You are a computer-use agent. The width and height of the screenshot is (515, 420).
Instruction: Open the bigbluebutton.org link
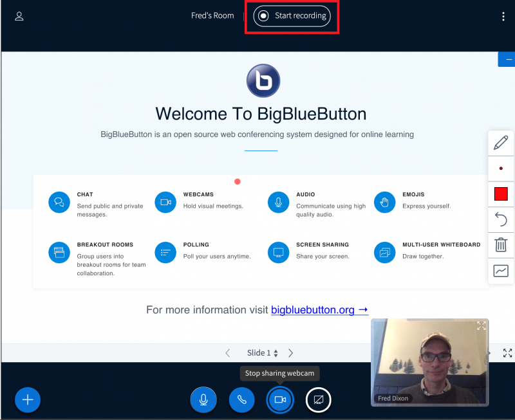319,310
